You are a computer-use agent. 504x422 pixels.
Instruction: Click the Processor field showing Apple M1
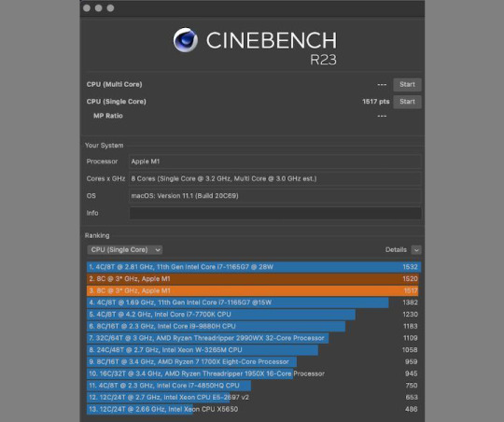click(275, 162)
